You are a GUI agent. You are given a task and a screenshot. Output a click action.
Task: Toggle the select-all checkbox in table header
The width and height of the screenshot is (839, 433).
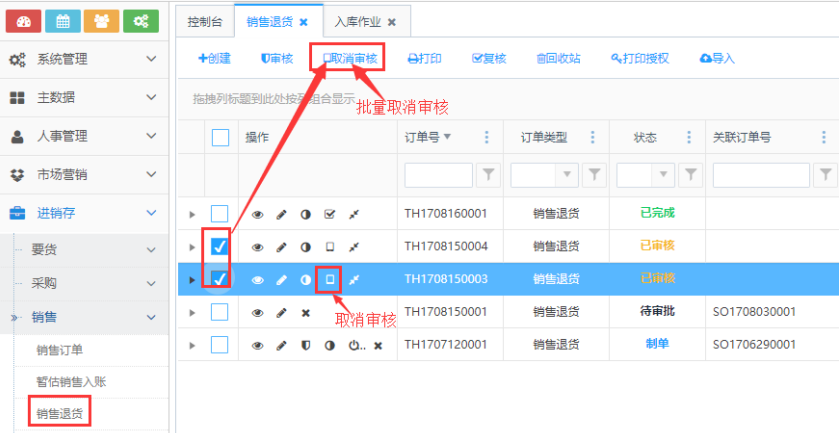[x=220, y=138]
